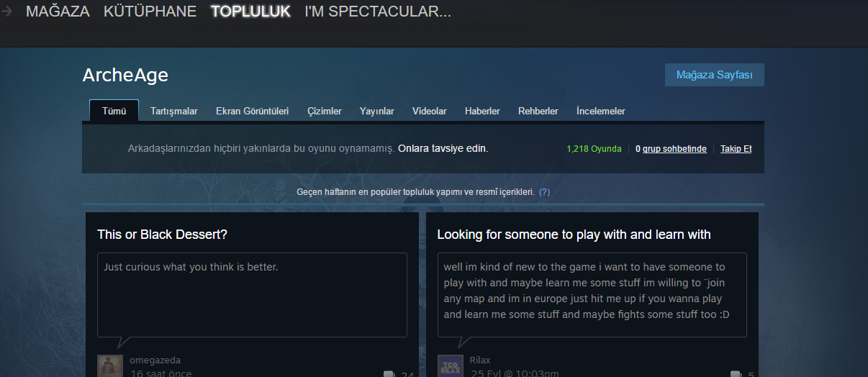Open the grup sohbetinde link

tap(671, 149)
